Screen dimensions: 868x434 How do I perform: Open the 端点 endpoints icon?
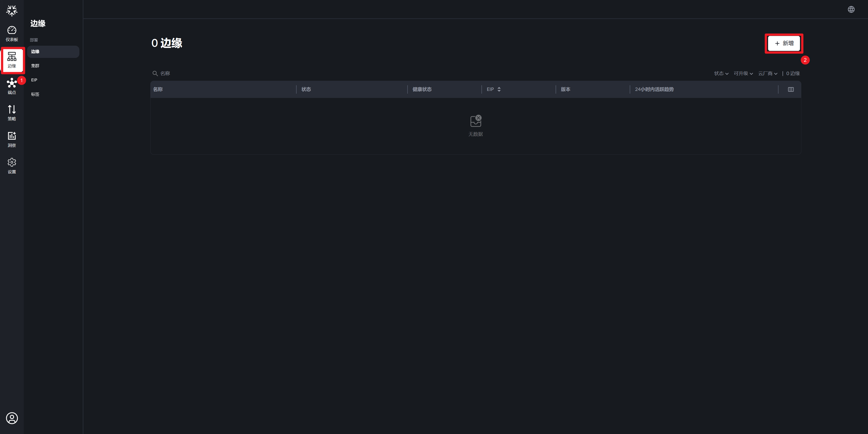pyautogui.click(x=12, y=86)
